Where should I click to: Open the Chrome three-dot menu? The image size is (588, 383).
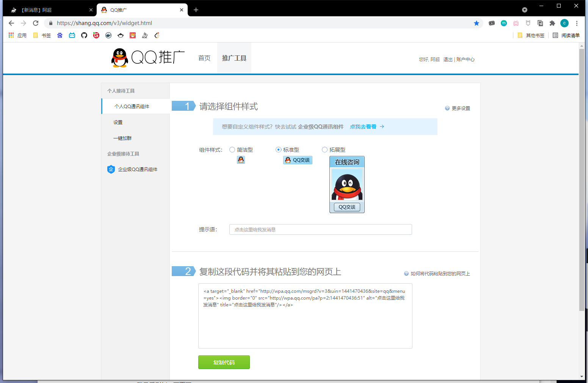pyautogui.click(x=577, y=23)
